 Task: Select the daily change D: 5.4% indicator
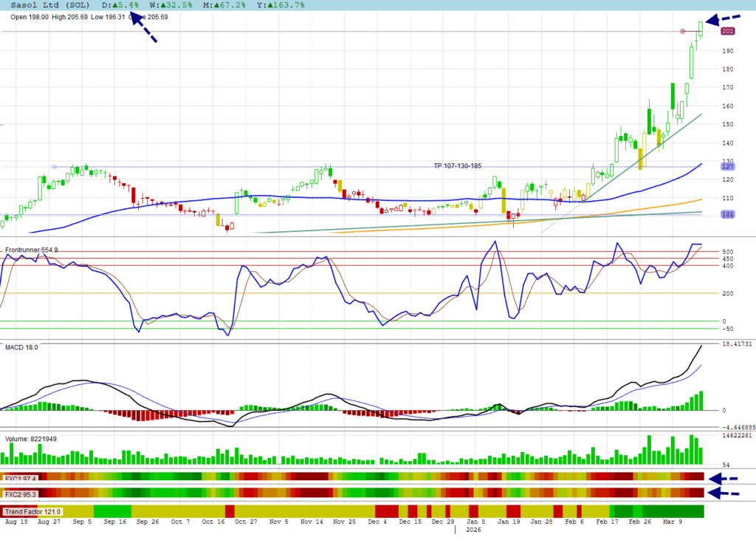(120, 5)
